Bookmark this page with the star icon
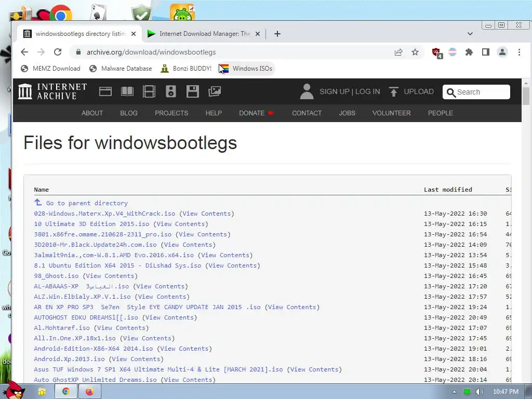This screenshot has width=532, height=399. 415,52
